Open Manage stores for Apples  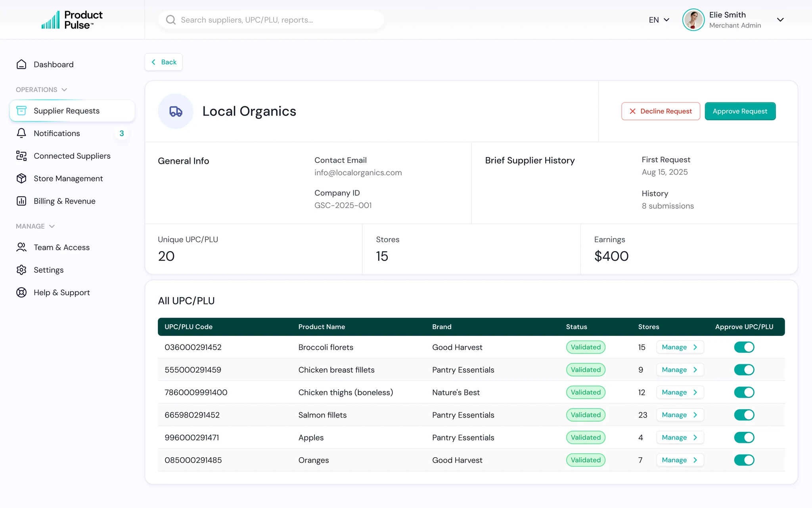coord(680,438)
